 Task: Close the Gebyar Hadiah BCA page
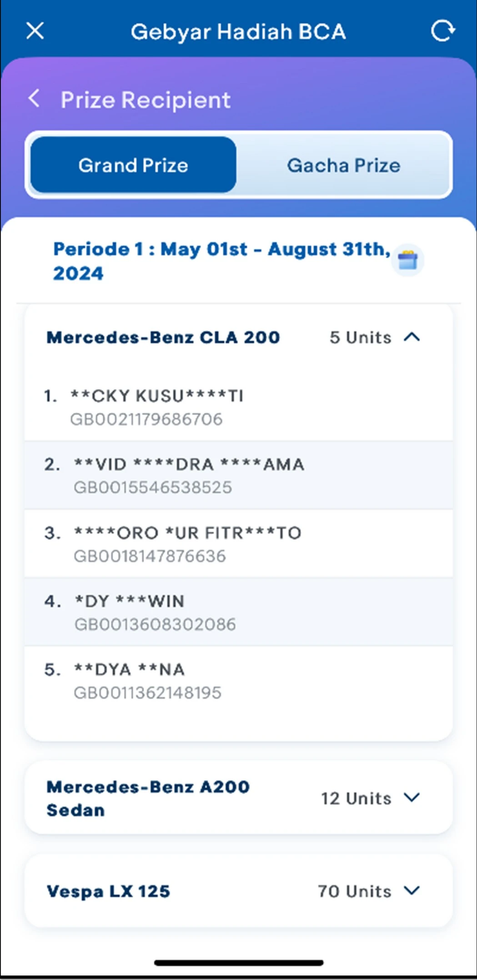coord(35,31)
